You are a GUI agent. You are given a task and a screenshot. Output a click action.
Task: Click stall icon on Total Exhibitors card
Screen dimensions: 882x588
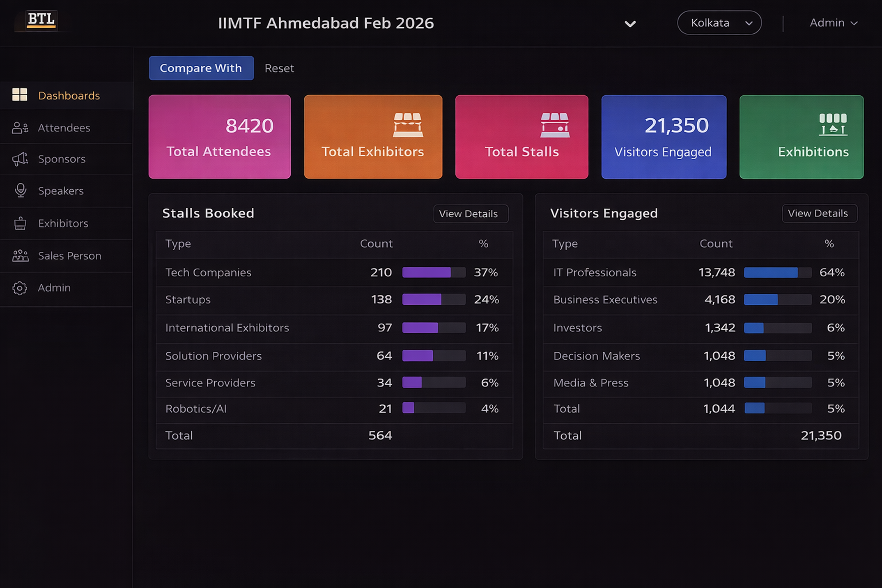pyautogui.click(x=407, y=125)
